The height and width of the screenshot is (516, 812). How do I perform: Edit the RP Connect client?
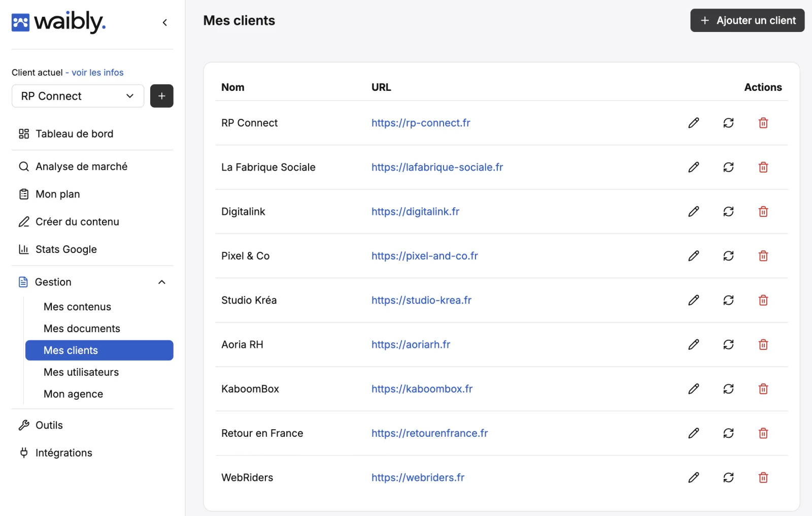[694, 123]
